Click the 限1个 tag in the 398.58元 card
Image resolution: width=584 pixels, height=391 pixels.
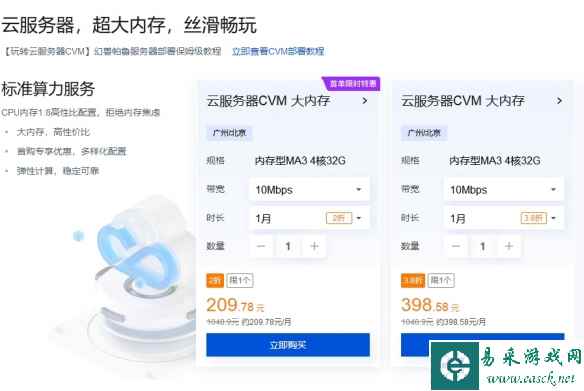(441, 280)
